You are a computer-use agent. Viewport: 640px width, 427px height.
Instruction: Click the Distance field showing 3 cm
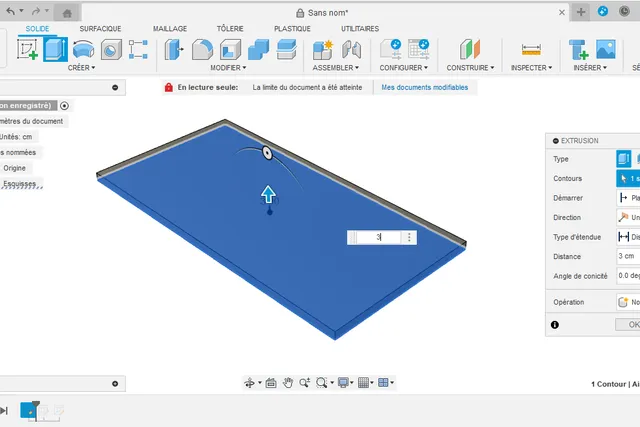click(x=628, y=256)
